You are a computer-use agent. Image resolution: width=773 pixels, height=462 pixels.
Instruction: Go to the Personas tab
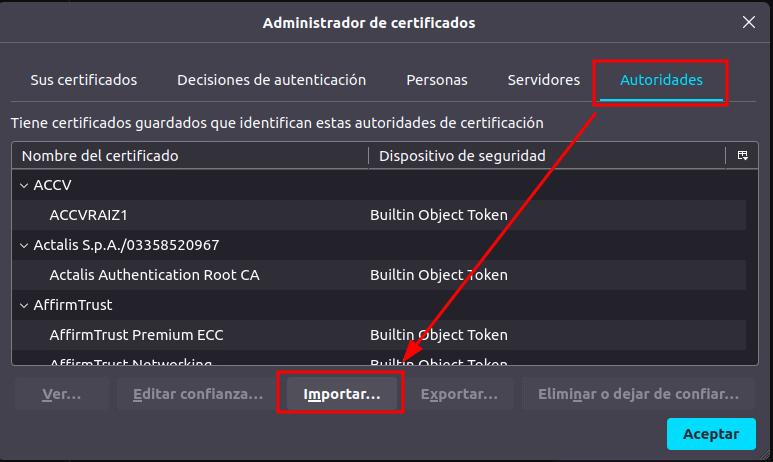click(436, 80)
